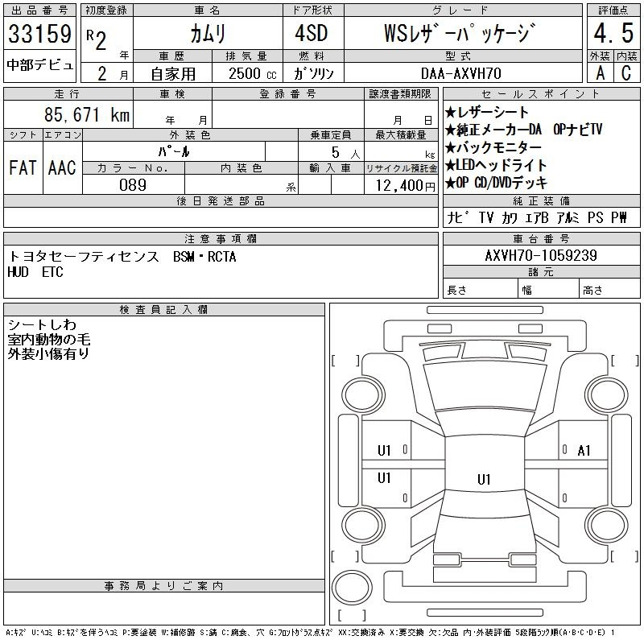Click the exterior grade letter A
Screen dimensions: 644x644
point(599,72)
